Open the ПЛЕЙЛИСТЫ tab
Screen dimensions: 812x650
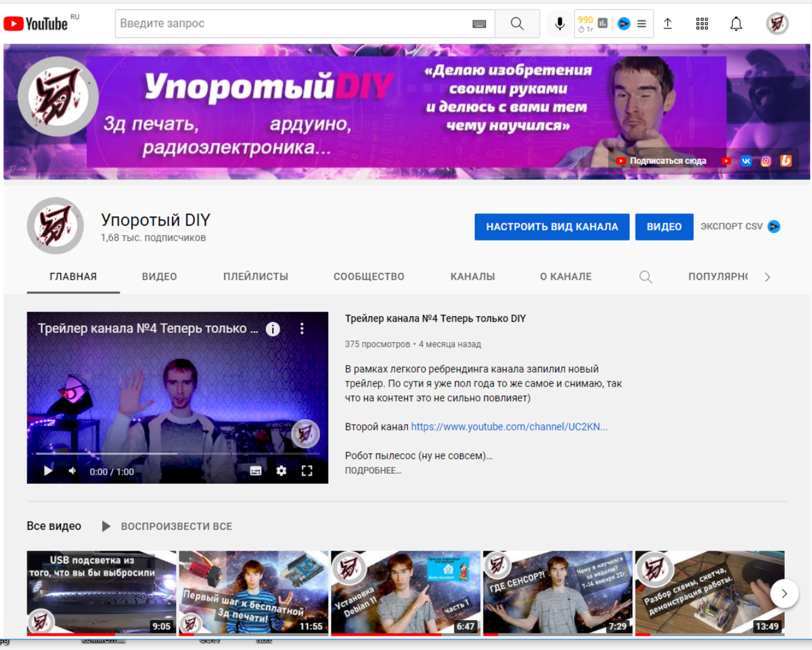pyautogui.click(x=256, y=277)
